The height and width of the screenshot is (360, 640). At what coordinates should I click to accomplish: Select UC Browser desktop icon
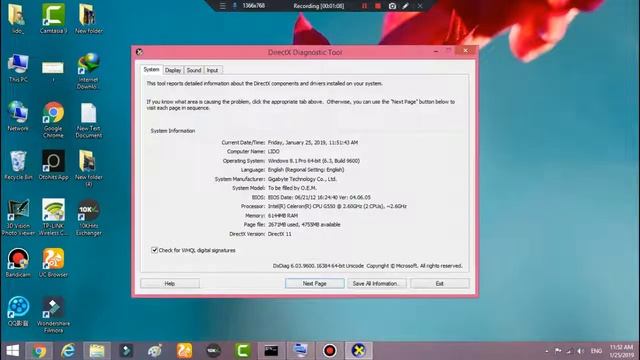pyautogui.click(x=53, y=263)
